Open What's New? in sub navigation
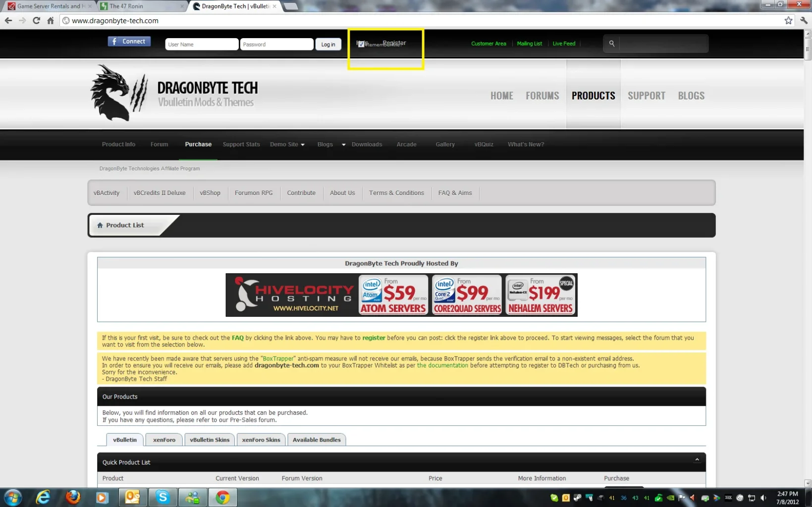The width and height of the screenshot is (812, 507). 526,144
